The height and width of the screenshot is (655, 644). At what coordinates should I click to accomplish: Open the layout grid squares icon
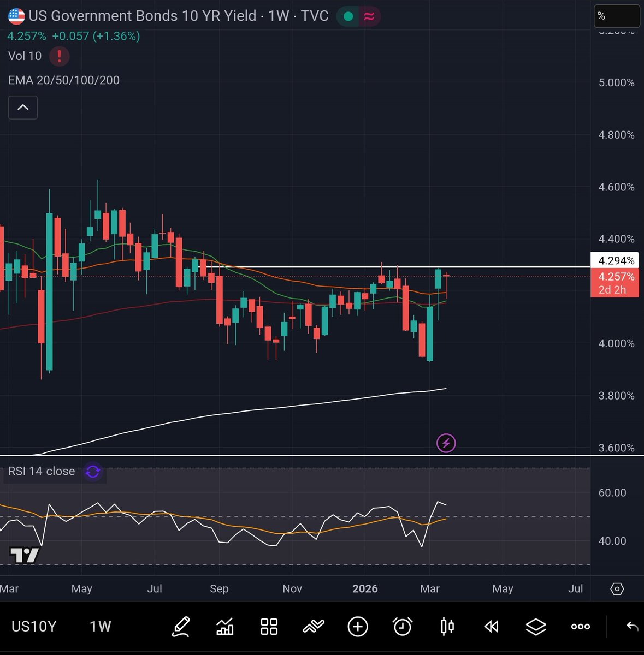(269, 626)
